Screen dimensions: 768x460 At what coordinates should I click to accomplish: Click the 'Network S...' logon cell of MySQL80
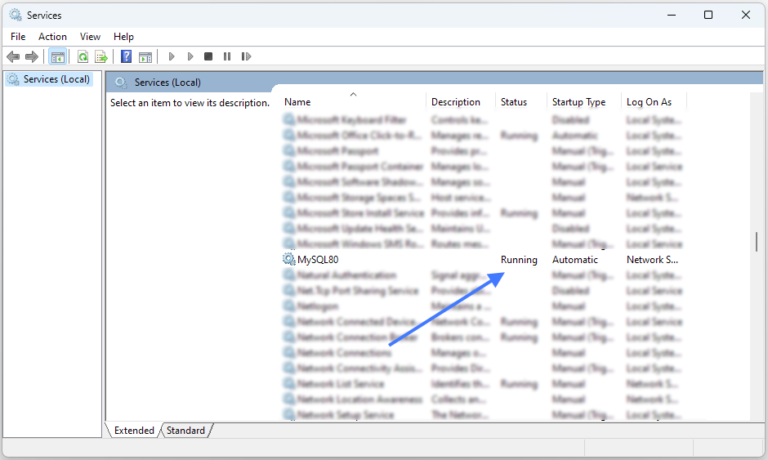(x=652, y=260)
